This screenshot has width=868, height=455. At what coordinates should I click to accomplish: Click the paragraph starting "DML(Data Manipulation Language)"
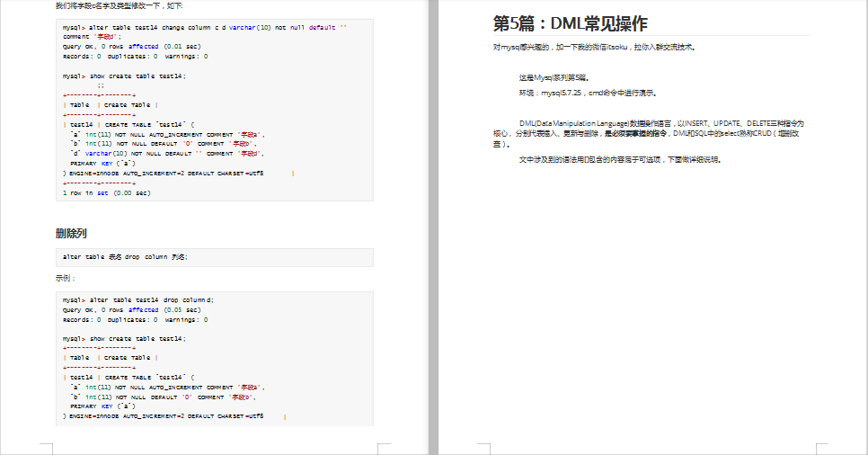coord(648,134)
